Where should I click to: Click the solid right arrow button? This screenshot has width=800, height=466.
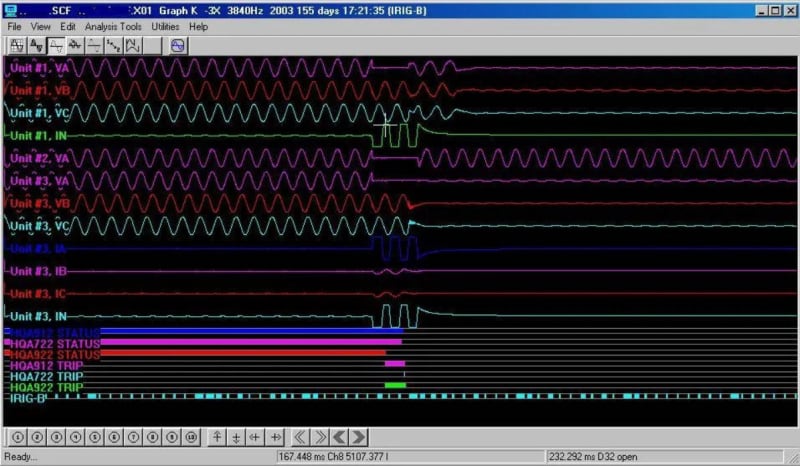359,437
